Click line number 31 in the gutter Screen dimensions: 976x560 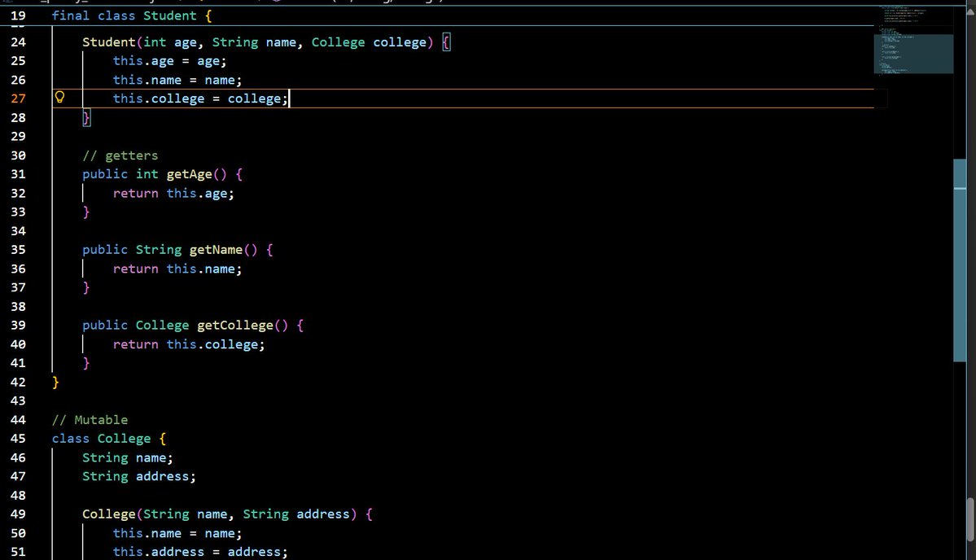[x=18, y=174]
